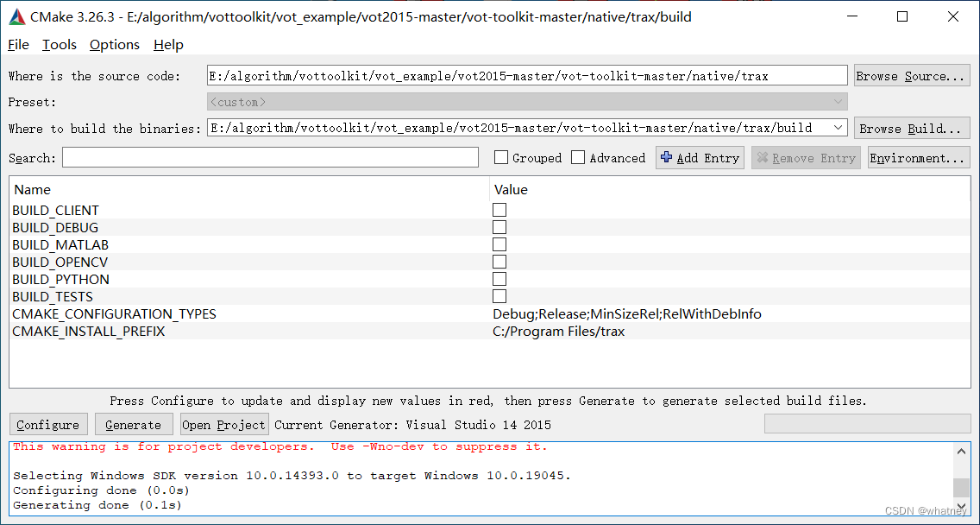Viewport: 980px width, 525px height.
Task: Click the Add Entry button
Action: tap(700, 158)
